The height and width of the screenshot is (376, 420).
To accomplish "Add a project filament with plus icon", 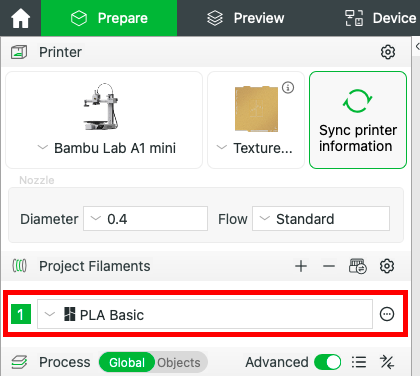I will (x=301, y=266).
